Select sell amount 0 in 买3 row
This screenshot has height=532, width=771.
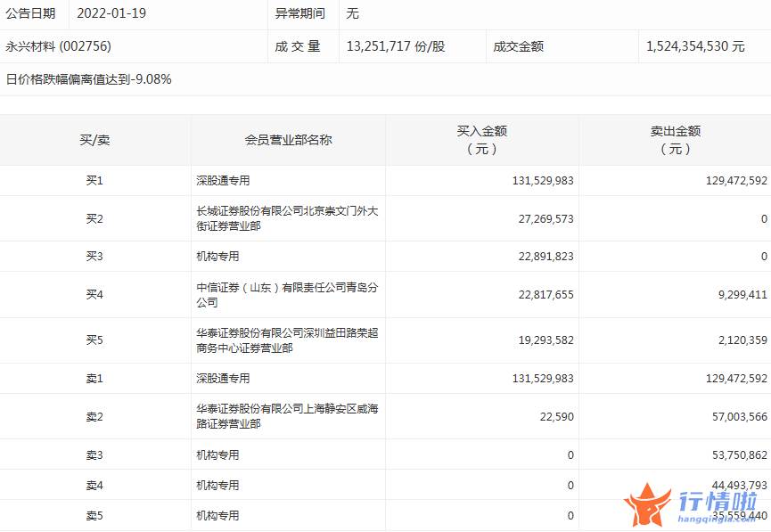pos(764,256)
